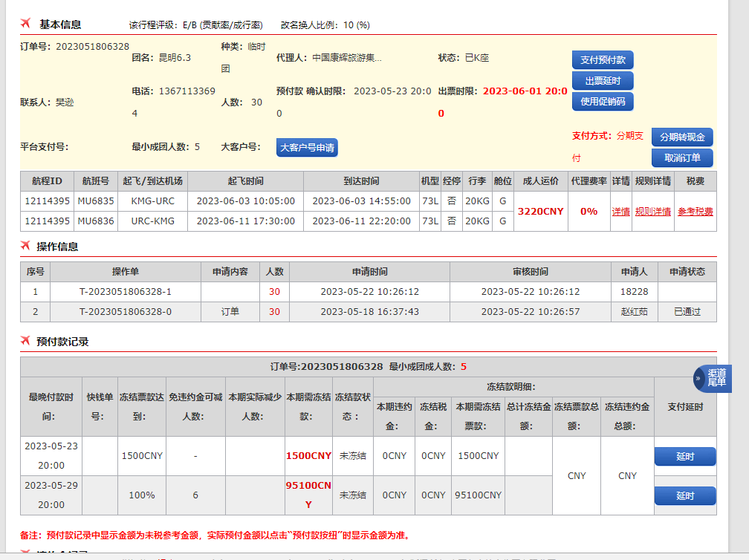Click the airplane icon beside 预付款记录
The height and width of the screenshot is (560, 749).
pyautogui.click(x=26, y=341)
